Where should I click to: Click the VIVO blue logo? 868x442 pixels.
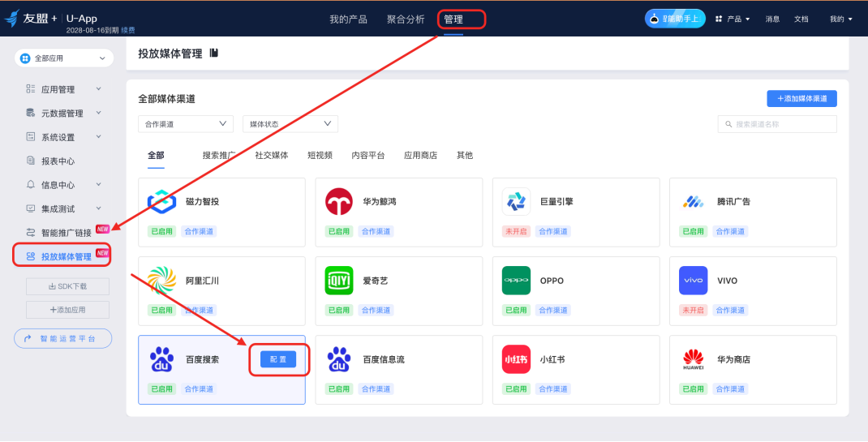point(693,281)
